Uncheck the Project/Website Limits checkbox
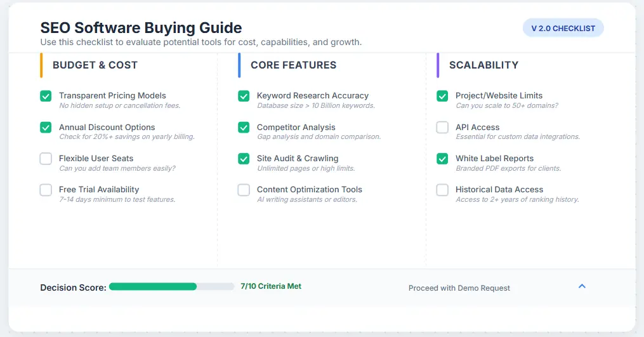The width and height of the screenshot is (644, 337). coord(442,96)
